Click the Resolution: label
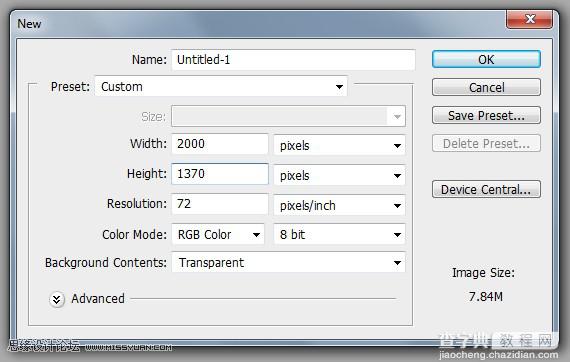Viewport: 570px width, 362px height. pos(137,204)
